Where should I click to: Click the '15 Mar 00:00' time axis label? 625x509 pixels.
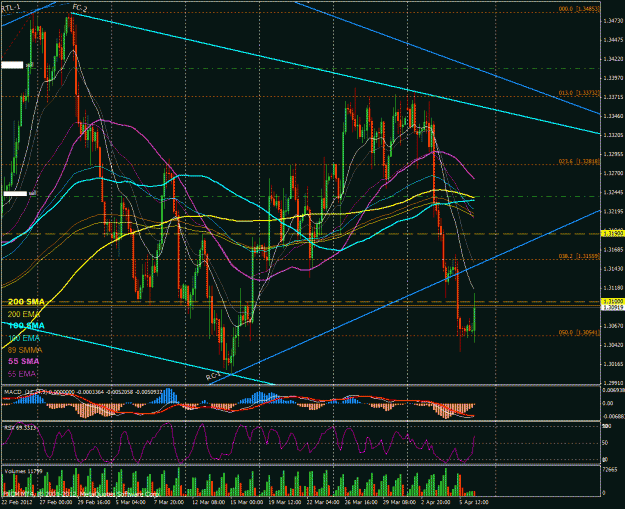pos(247,502)
